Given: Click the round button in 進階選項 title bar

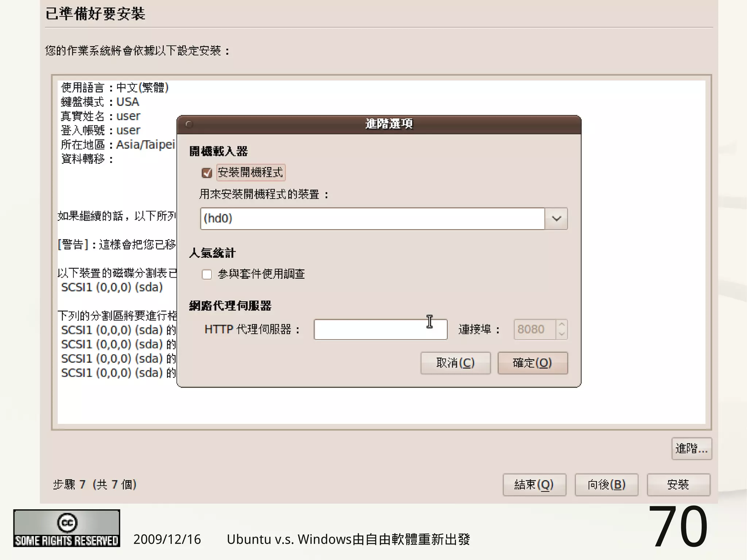Looking at the screenshot, I should tap(189, 124).
